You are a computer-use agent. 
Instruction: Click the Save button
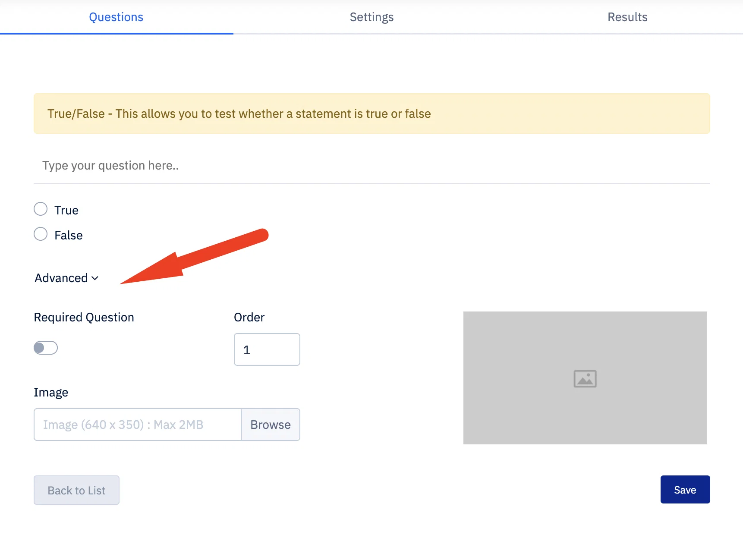click(685, 490)
